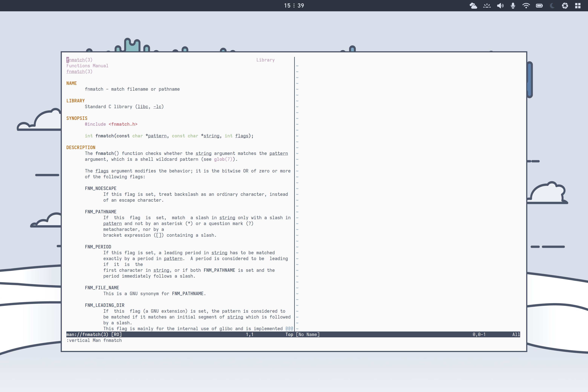Viewport: 588px width, 392px height.
Task: Open the brightness indicator icon
Action: tap(487, 5)
